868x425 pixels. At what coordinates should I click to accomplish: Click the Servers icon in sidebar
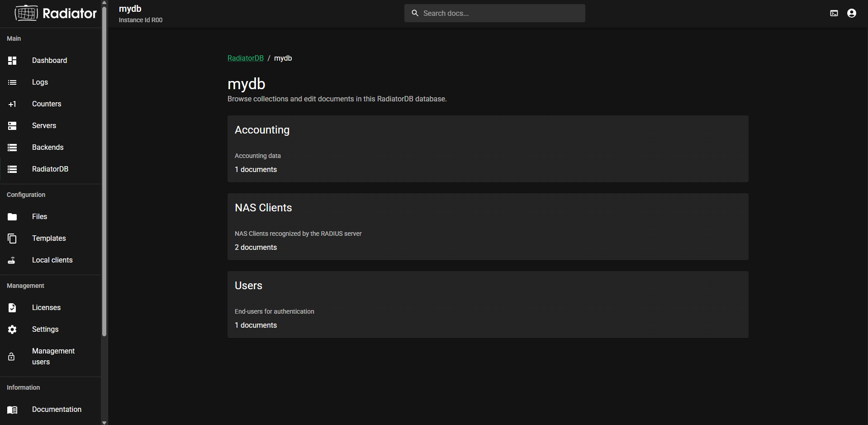(12, 126)
